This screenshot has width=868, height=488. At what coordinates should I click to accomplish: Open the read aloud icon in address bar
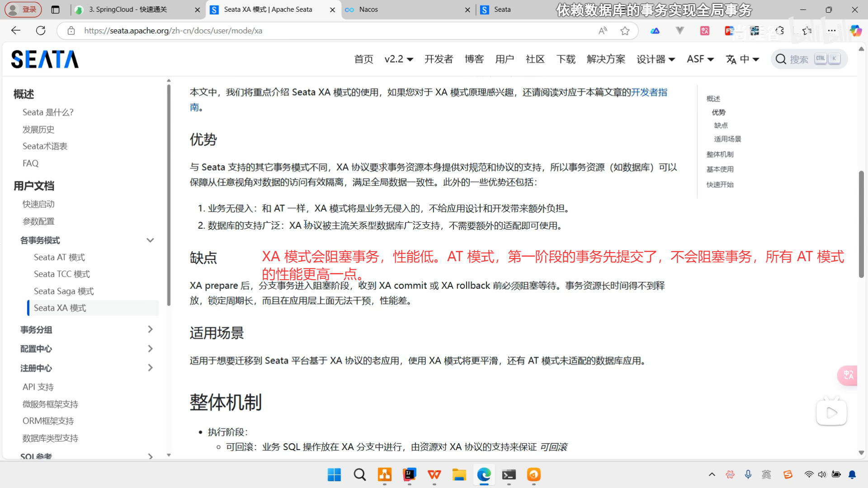603,31
